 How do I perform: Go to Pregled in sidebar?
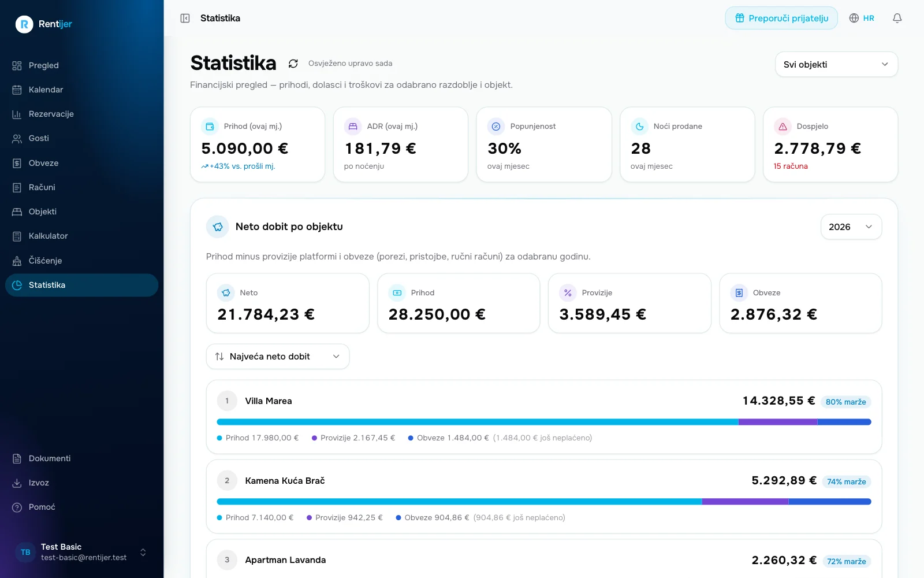(81, 65)
